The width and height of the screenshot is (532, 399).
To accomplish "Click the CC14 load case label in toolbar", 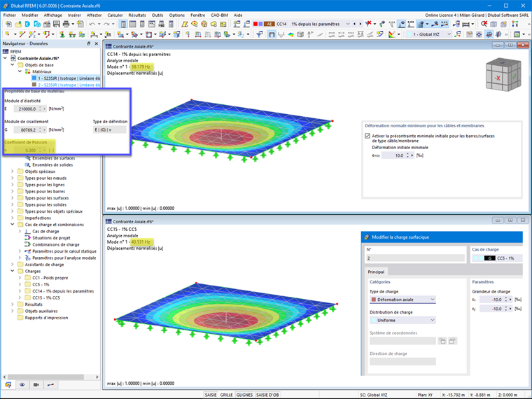I will click(281, 24).
